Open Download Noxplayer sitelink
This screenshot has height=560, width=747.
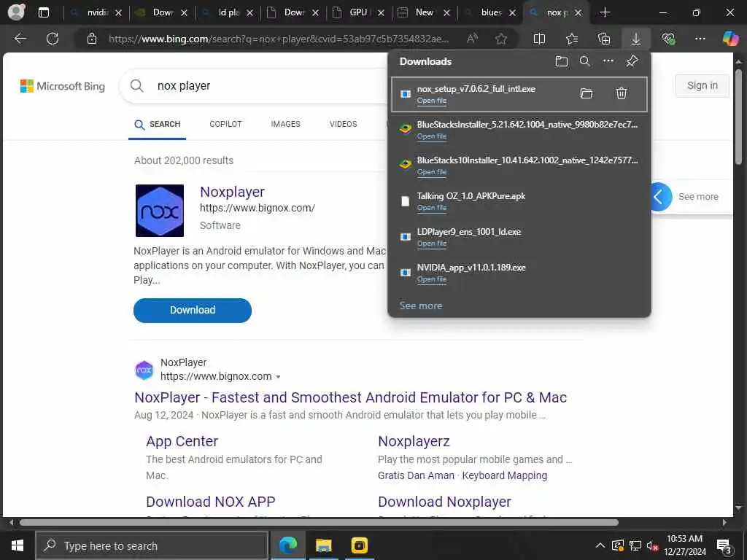pos(444,502)
